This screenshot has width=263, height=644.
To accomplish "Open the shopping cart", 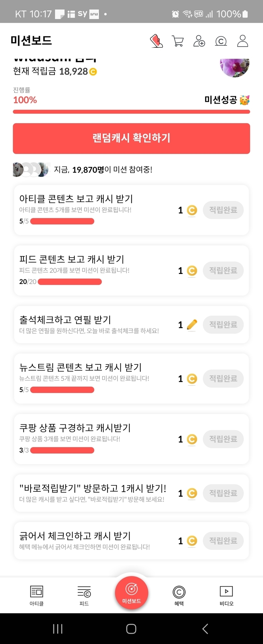I will point(177,41).
